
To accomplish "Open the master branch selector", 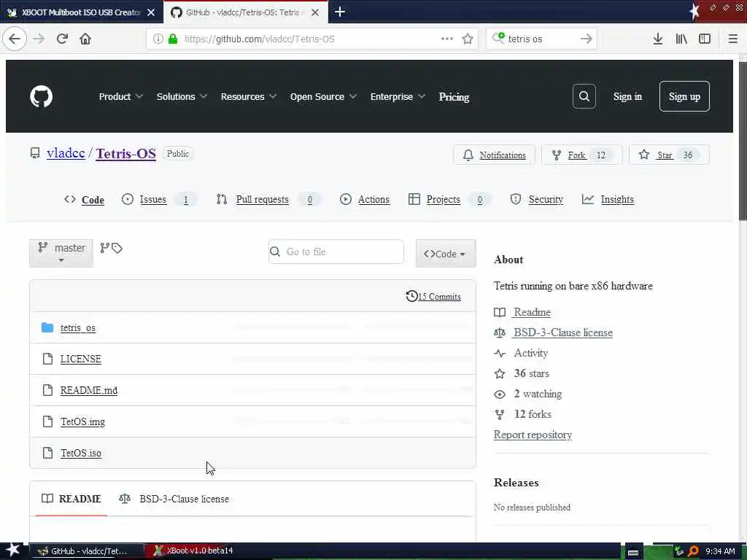I will coord(61,253).
